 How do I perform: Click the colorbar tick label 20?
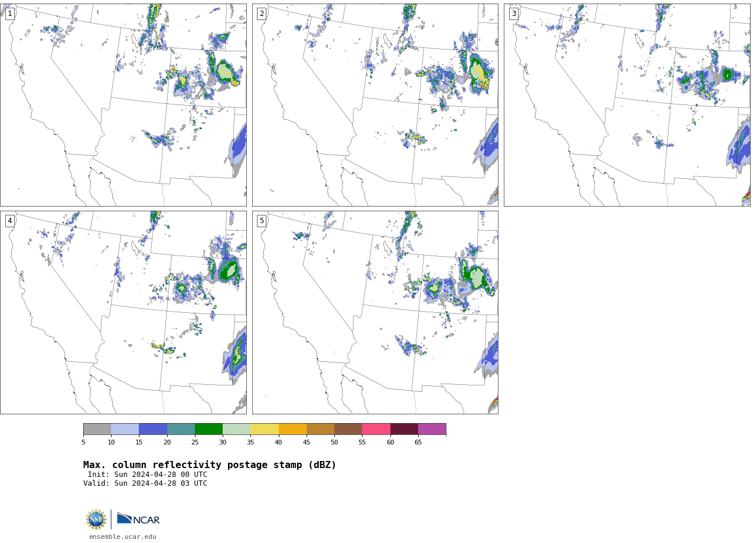tap(167, 442)
